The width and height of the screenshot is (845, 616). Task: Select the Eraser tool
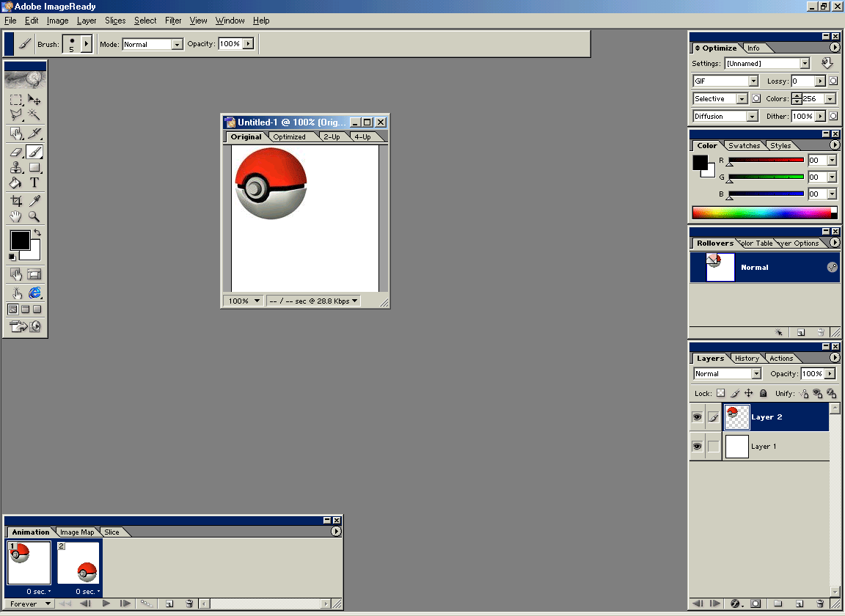coord(15,152)
